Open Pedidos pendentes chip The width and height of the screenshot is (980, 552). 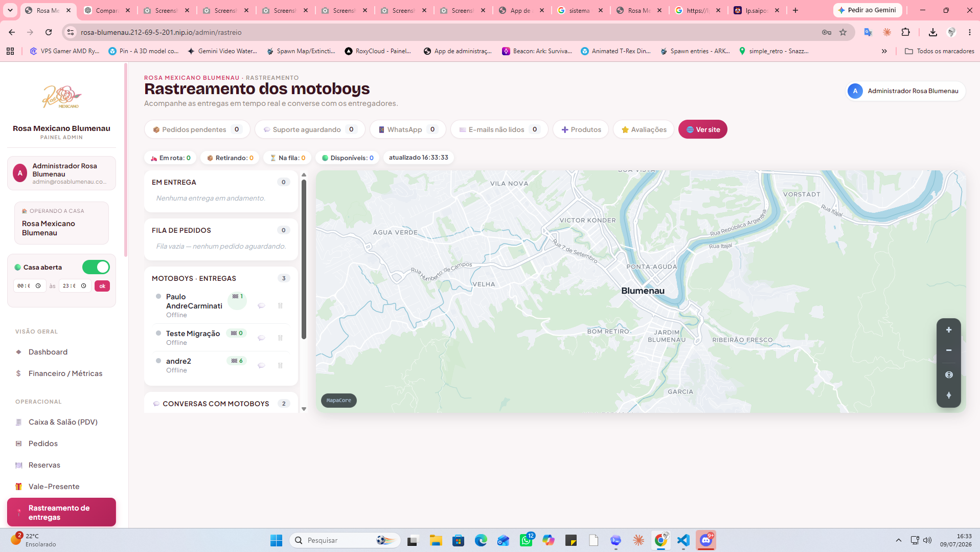[197, 129]
